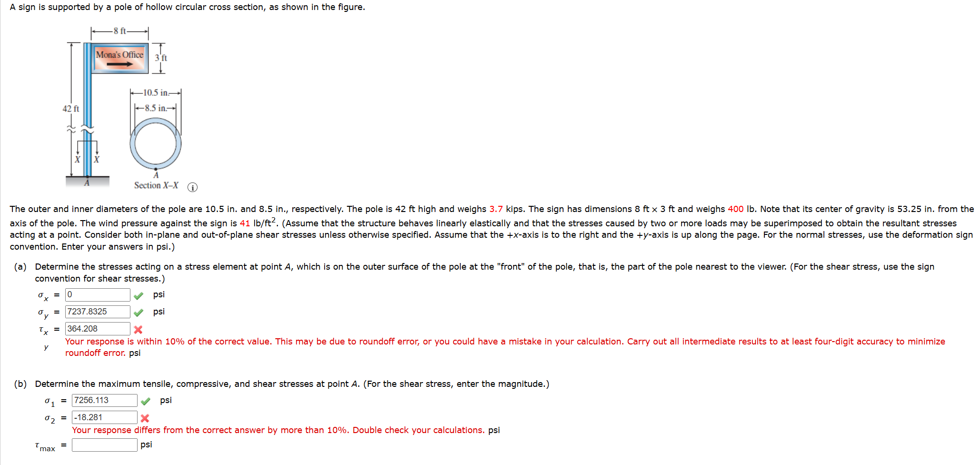Click the red X beside the σ2 answer
This screenshot has height=465, width=980.
click(x=145, y=418)
